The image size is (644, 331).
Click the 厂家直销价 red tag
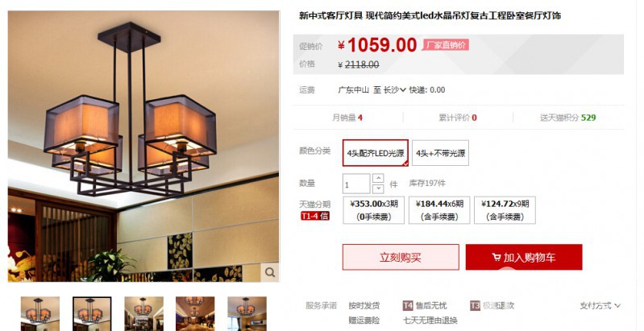446,45
